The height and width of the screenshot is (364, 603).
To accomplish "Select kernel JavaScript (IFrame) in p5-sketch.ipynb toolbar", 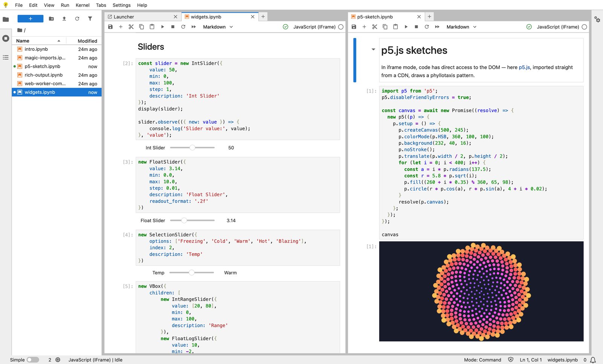I will (558, 27).
